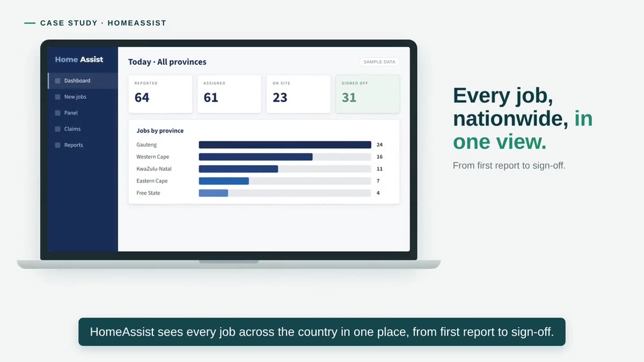The height and width of the screenshot is (362, 644).
Task: Click the Dashboard sidebar square icon
Action: pyautogui.click(x=58, y=81)
